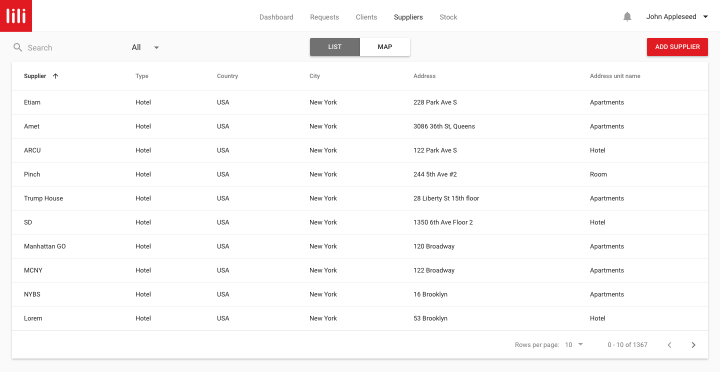Open the ARCU supplier row
Image resolution: width=720 pixels, height=372 pixels.
[x=360, y=150]
